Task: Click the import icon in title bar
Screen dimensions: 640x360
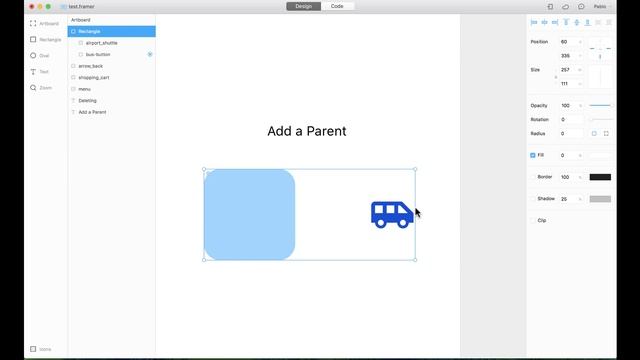Action: click(550, 7)
